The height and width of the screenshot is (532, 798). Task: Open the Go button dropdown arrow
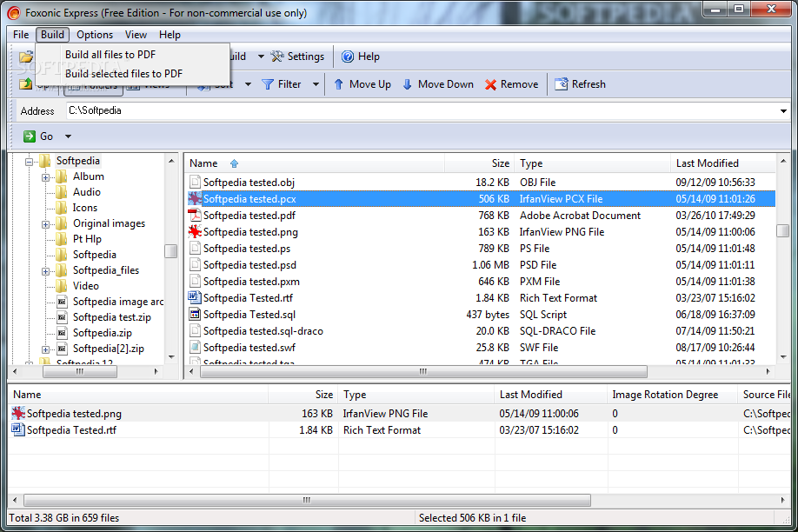[x=68, y=136]
